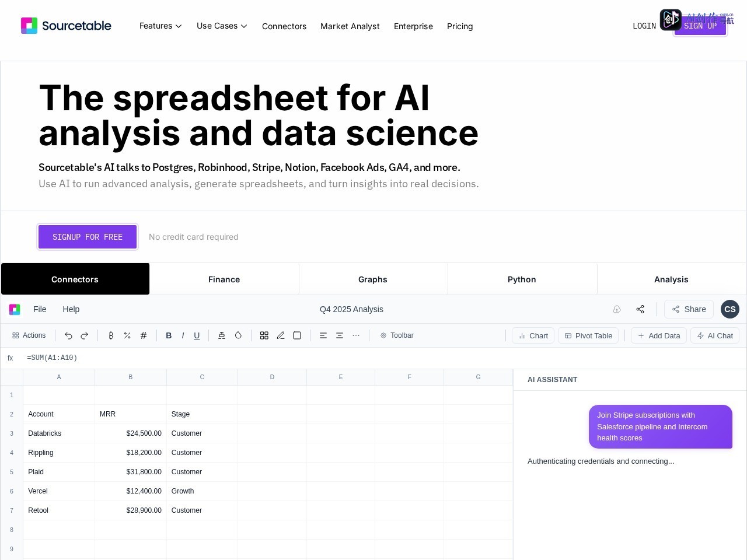Image resolution: width=747 pixels, height=560 pixels.
Task: Select column A header
Action: click(59, 377)
